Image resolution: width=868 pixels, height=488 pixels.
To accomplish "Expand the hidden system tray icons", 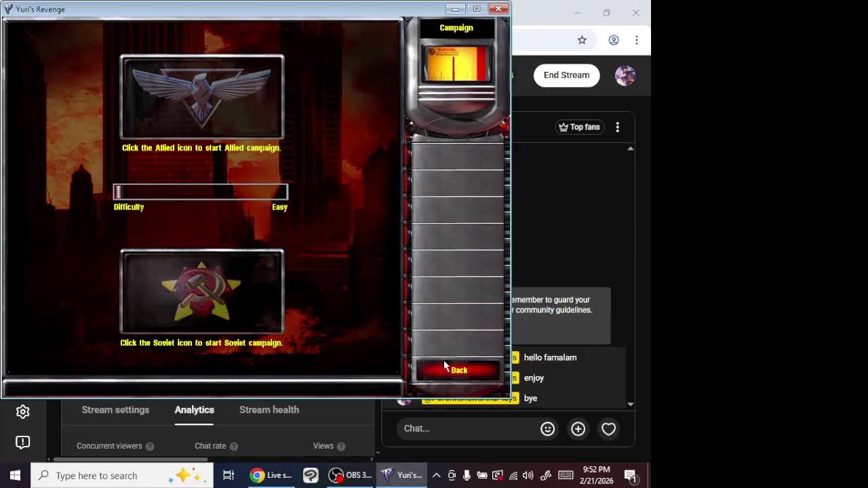I will coord(437,475).
